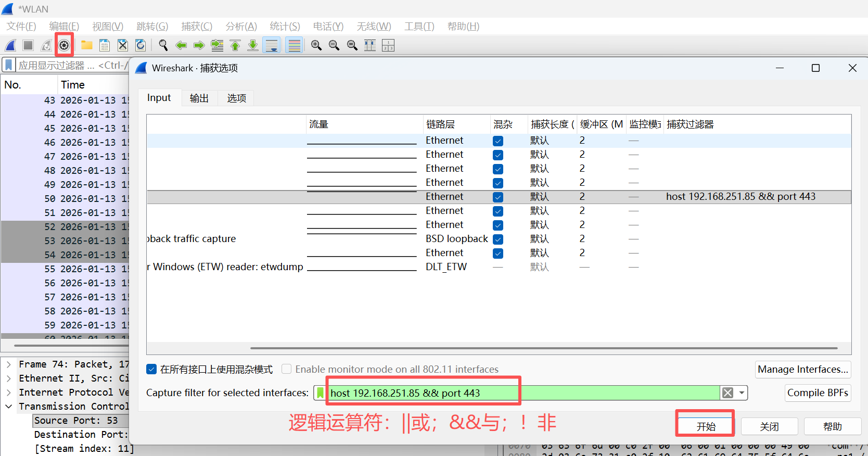Click the 关闭 button
Viewport: 868px width, 456px height.
[x=769, y=426]
